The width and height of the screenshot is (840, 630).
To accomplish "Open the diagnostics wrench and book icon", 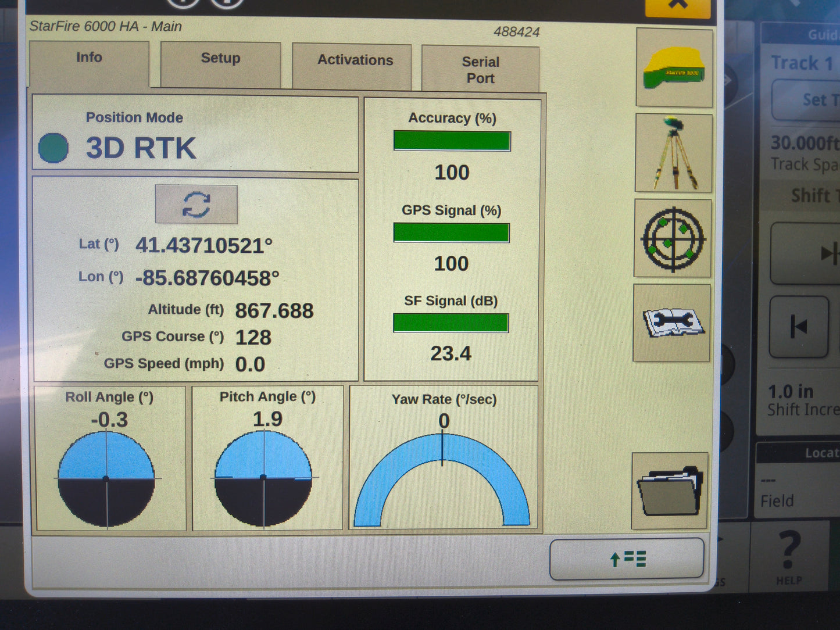I will 672,323.
